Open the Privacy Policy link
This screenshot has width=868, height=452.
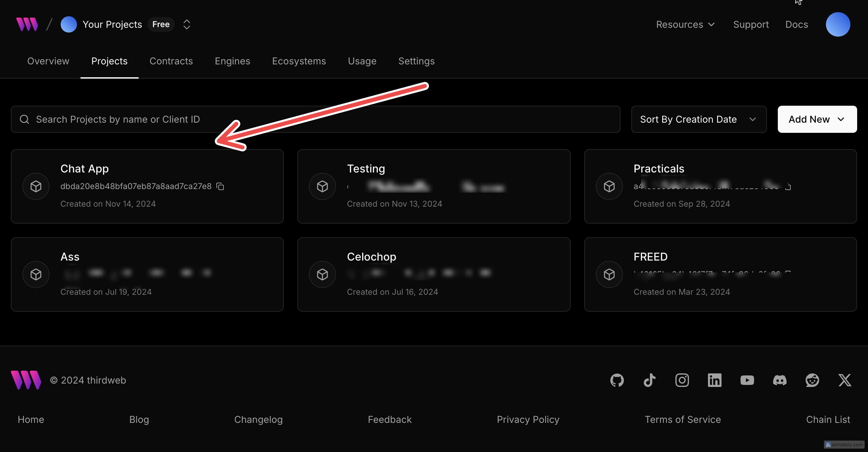528,419
